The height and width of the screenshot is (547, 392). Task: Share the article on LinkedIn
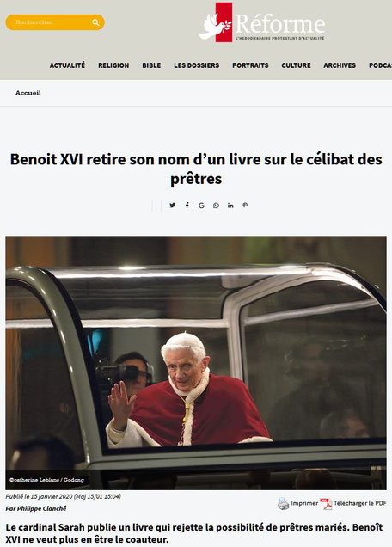[230, 206]
